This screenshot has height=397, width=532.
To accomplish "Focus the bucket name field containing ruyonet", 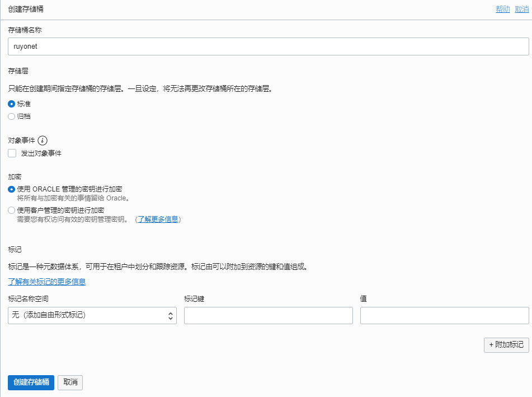I will pos(269,47).
